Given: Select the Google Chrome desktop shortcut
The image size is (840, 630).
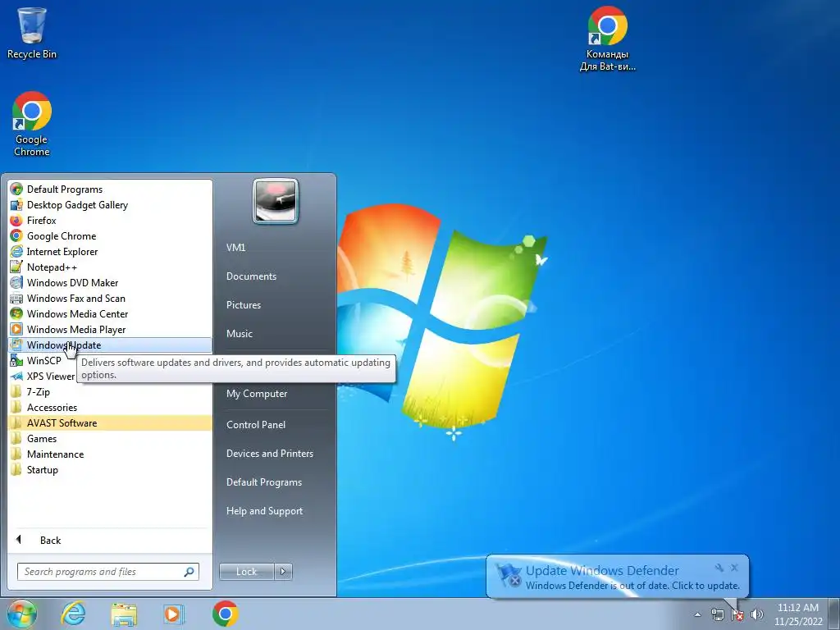Looking at the screenshot, I should pos(32,125).
